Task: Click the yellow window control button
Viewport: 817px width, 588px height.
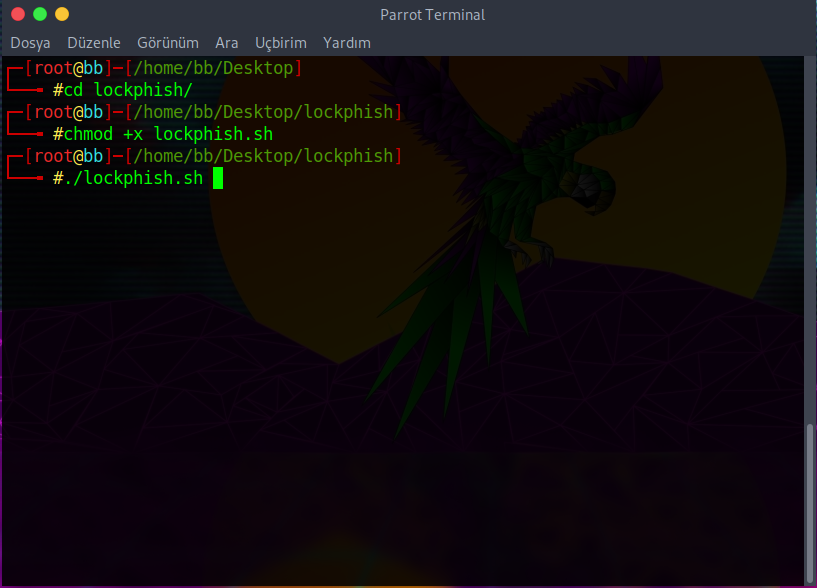Action: click(62, 14)
